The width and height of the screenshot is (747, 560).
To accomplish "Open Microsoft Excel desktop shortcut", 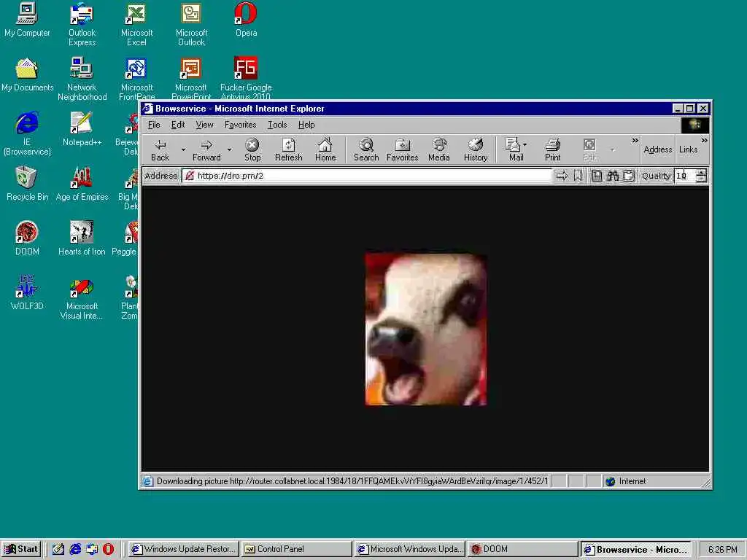I will [x=136, y=25].
